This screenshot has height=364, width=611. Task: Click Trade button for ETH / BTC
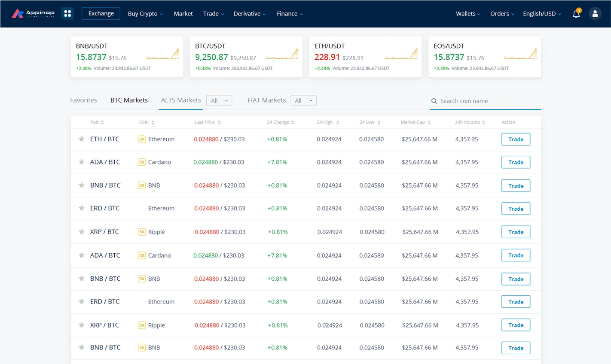pyautogui.click(x=516, y=140)
